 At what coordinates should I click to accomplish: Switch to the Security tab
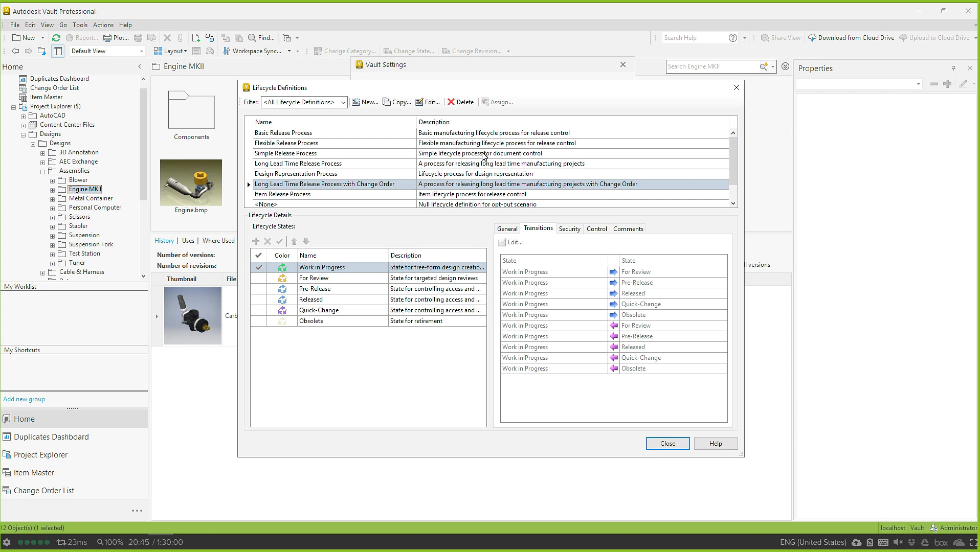569,229
